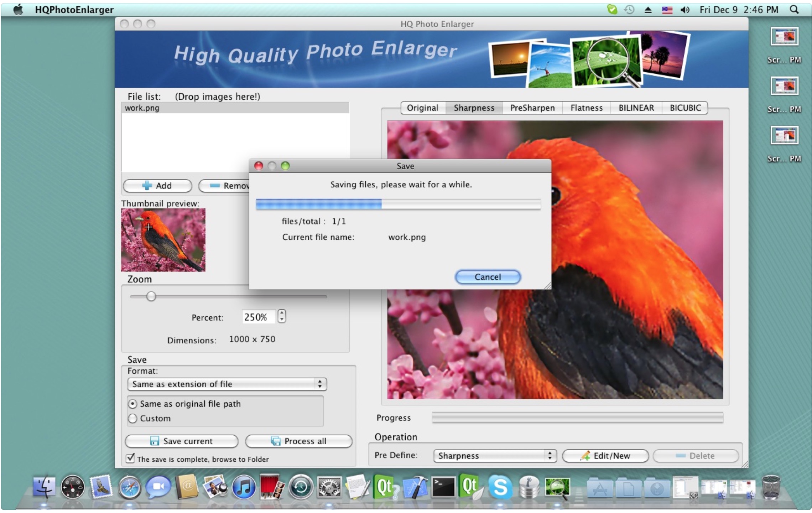This screenshot has height=513, width=812.
Task: Open System Preferences gear in dock
Action: (329, 487)
